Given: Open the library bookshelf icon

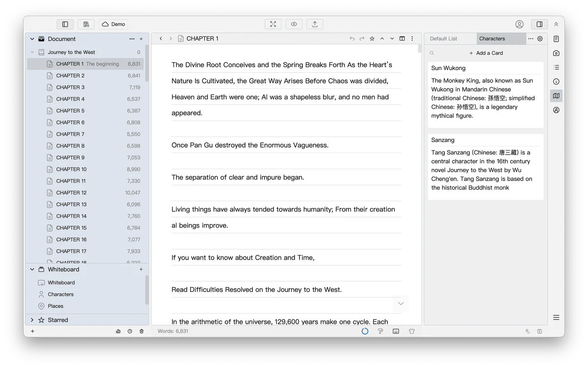Looking at the screenshot, I should pyautogui.click(x=86, y=24).
